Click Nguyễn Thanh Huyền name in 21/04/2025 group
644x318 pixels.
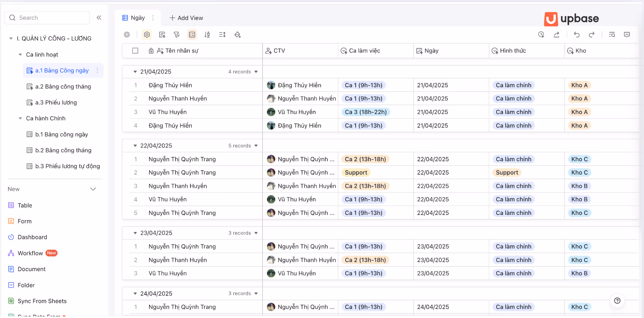point(177,99)
